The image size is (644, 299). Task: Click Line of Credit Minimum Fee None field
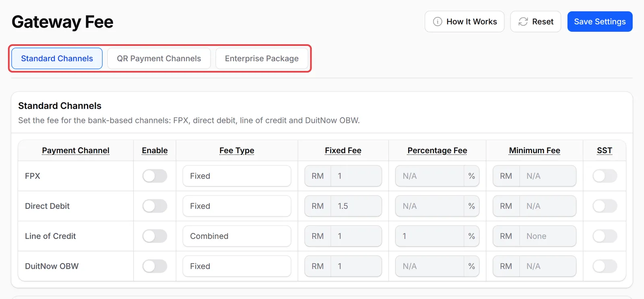coord(547,236)
